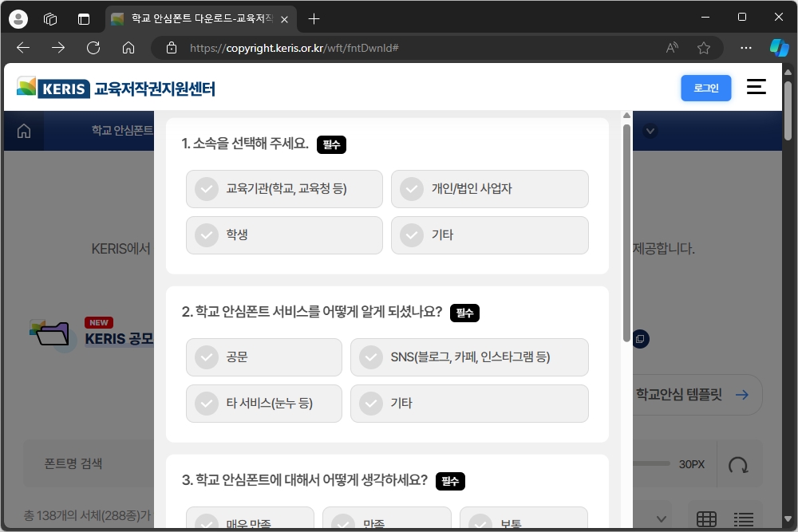Click the round copy icon behind dialog

coord(640,339)
